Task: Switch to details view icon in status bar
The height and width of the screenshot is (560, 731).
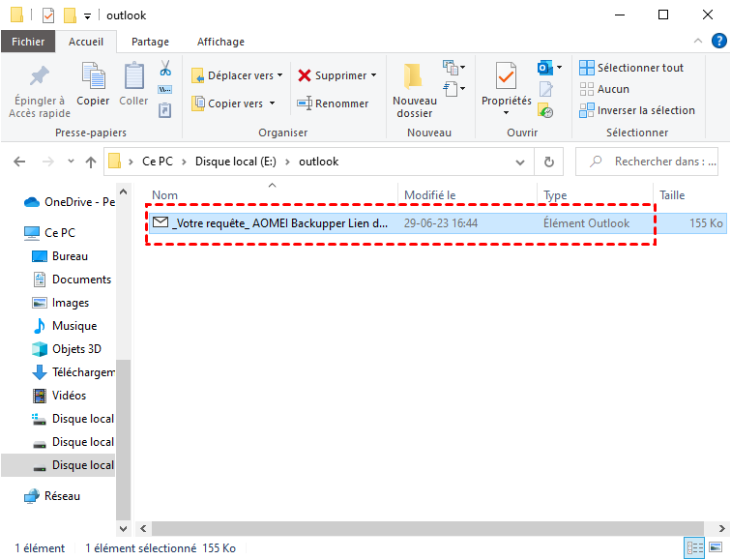Action: tap(693, 547)
